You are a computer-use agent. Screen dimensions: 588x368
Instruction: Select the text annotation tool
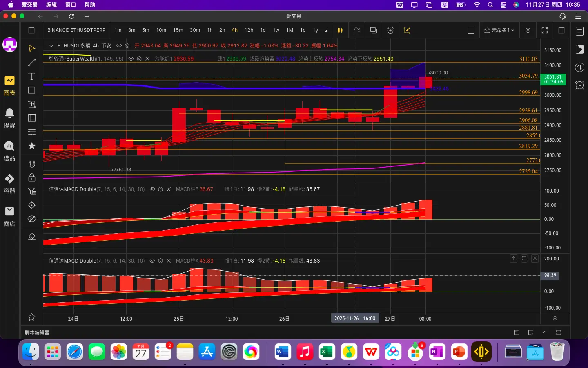click(31, 76)
